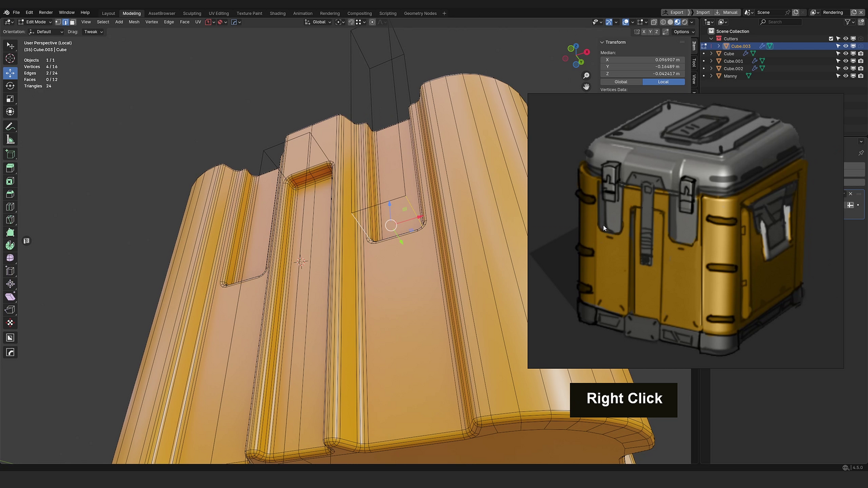This screenshot has width=868, height=488.
Task: Open the Orientation Default dropdown
Action: (46, 32)
